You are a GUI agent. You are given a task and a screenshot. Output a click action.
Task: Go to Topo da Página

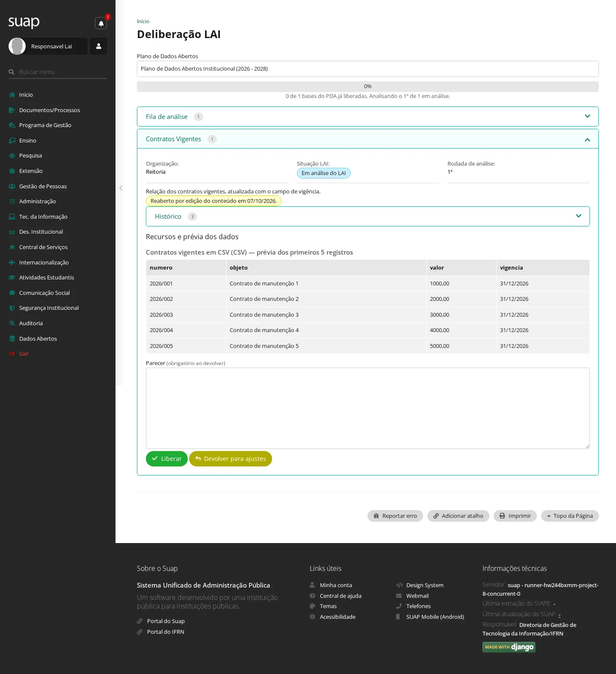pyautogui.click(x=570, y=516)
